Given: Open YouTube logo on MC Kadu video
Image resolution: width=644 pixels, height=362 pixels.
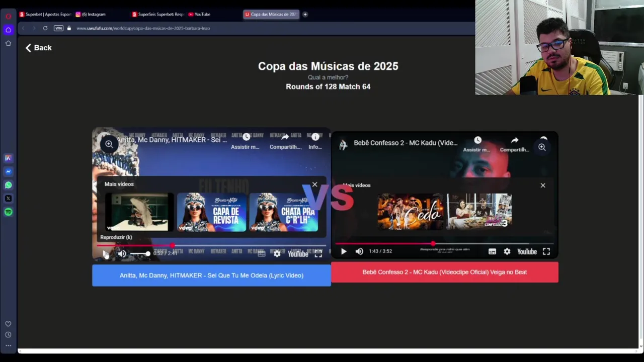Looking at the screenshot, I should click(x=527, y=251).
